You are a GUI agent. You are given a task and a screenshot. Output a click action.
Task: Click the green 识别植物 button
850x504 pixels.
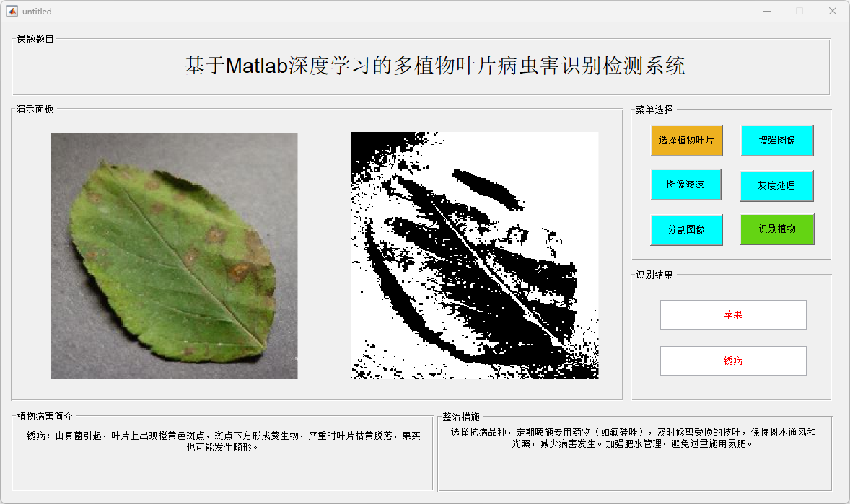coord(777,229)
